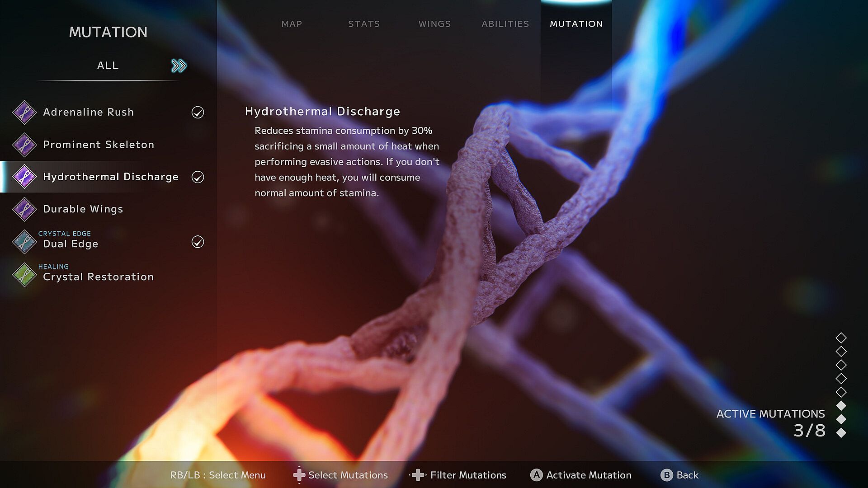This screenshot has width=868, height=488.
Task: Click the Select Mutations d-pad hint
Action: pyautogui.click(x=299, y=475)
